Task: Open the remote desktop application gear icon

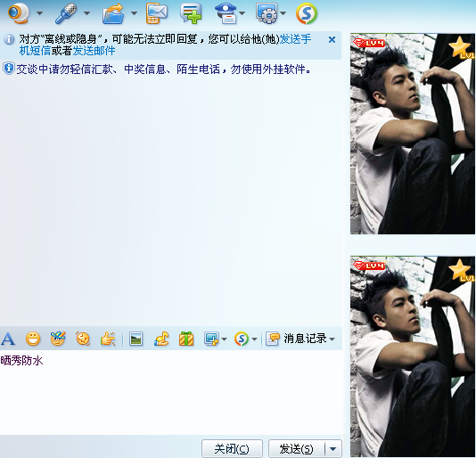Action: coord(267,13)
